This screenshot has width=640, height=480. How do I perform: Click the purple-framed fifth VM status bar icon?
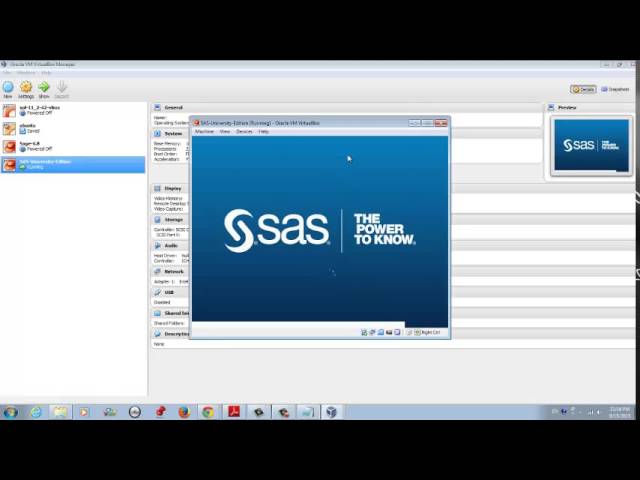[397, 333]
